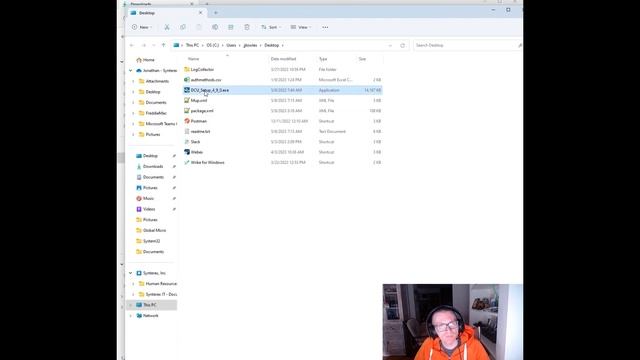Open Synterex IT - Docs folder

tap(158, 294)
